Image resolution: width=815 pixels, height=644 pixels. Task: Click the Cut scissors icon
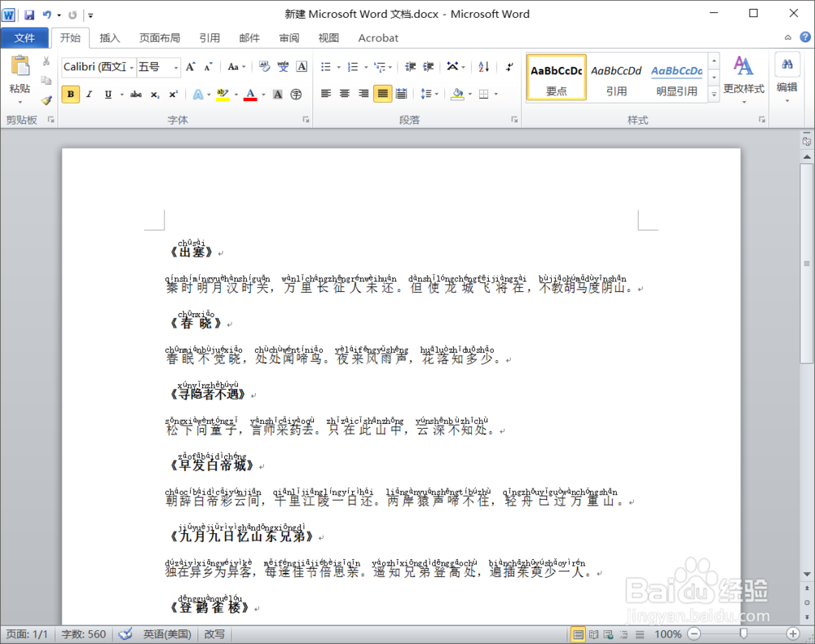(x=46, y=61)
